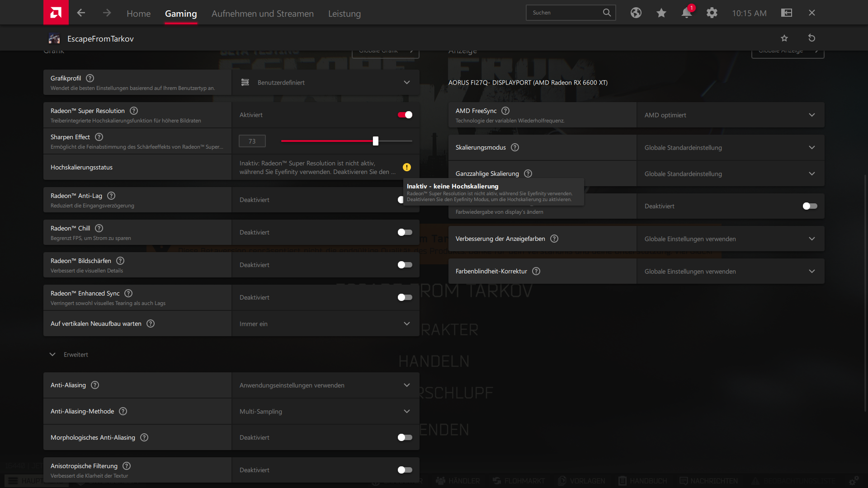Go back with the left arrow

81,13
